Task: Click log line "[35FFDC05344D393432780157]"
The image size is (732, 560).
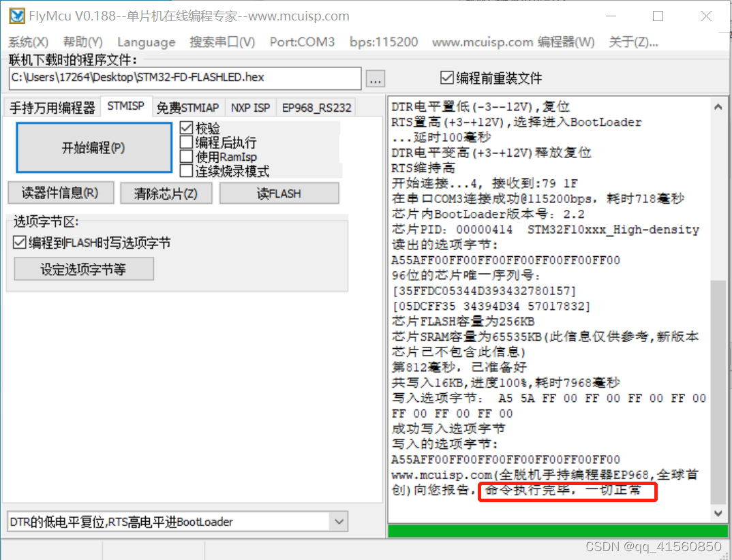Action: 484,291
